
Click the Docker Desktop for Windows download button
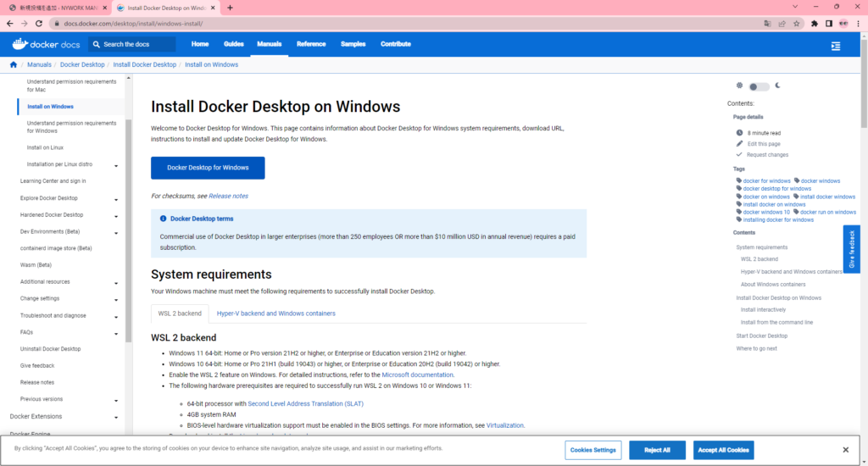click(x=208, y=168)
